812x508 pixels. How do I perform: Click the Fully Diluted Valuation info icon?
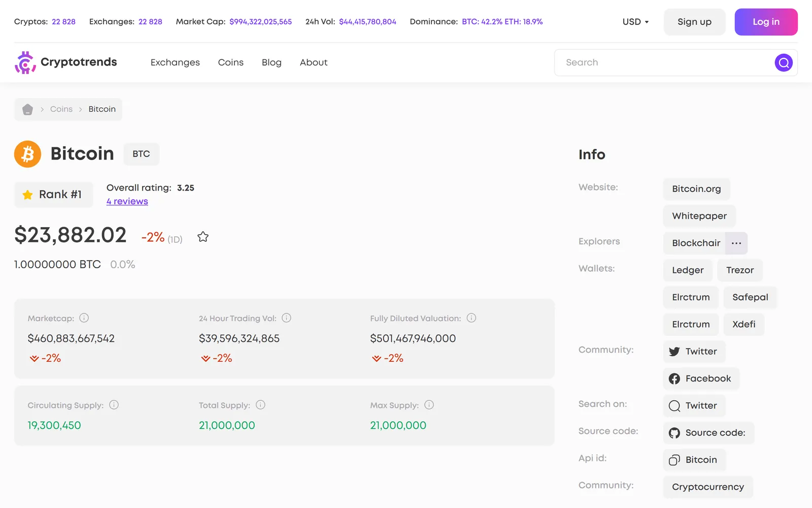pos(471,318)
